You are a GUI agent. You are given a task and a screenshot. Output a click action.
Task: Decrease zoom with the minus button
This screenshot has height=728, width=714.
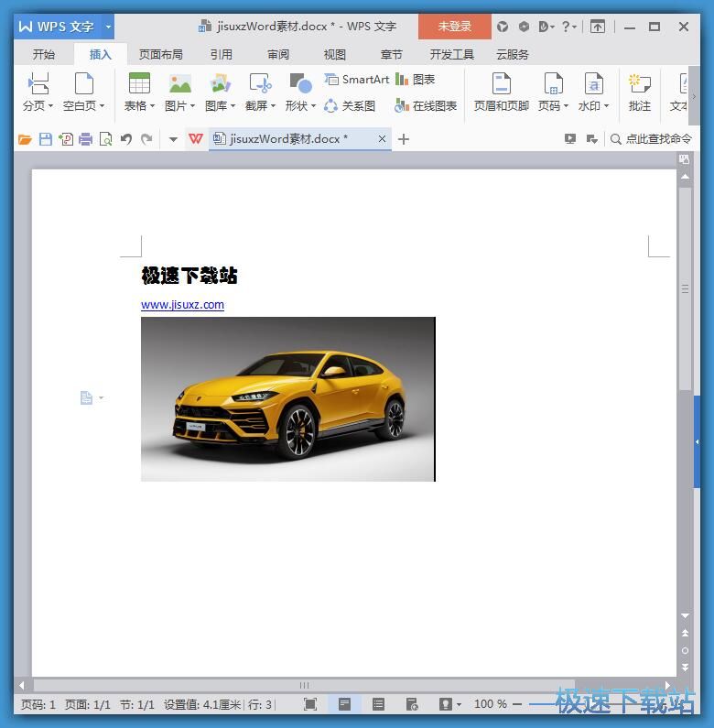pos(517,704)
